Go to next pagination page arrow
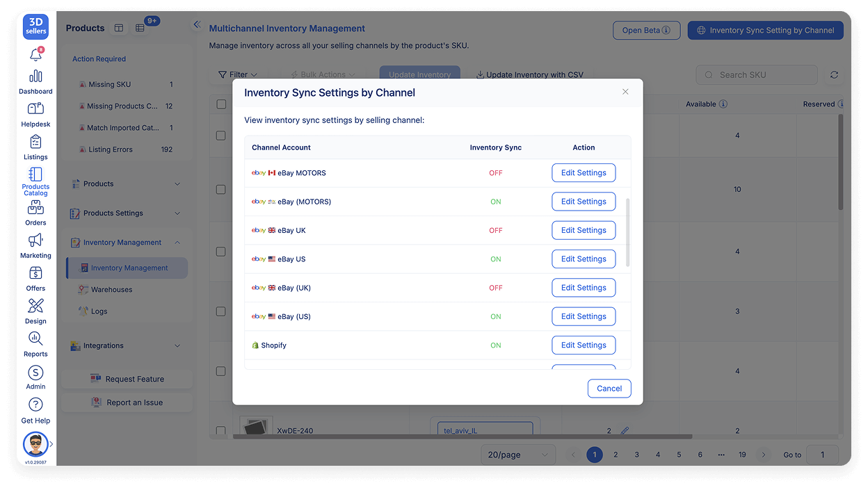This screenshot has height=488, width=868. click(764, 455)
